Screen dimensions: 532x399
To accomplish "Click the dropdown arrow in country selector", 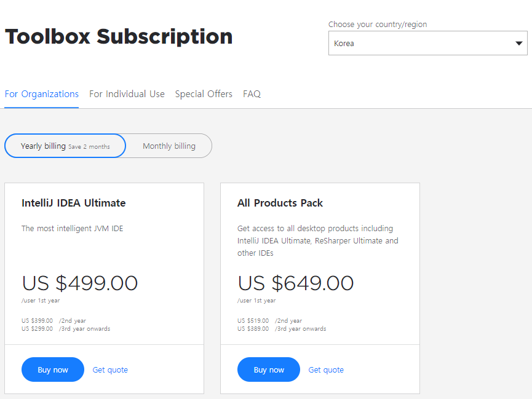I will coord(518,44).
